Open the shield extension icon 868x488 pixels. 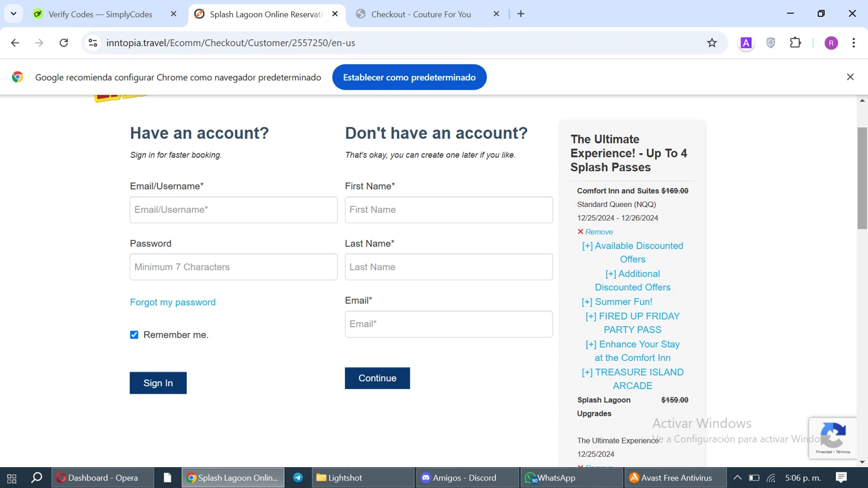tap(771, 43)
